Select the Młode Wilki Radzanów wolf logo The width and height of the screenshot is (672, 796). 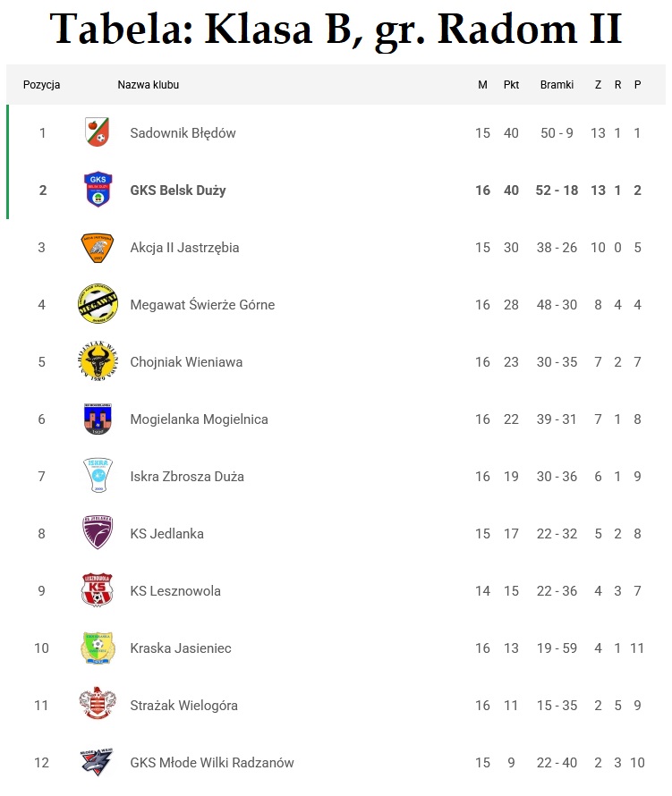(x=98, y=763)
